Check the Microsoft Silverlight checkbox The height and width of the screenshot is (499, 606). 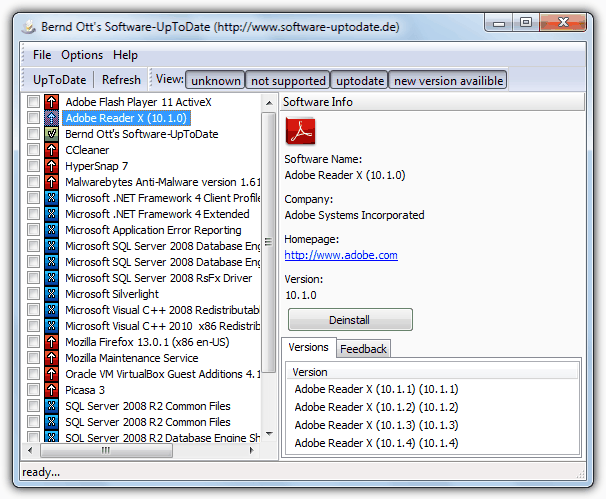[33, 294]
